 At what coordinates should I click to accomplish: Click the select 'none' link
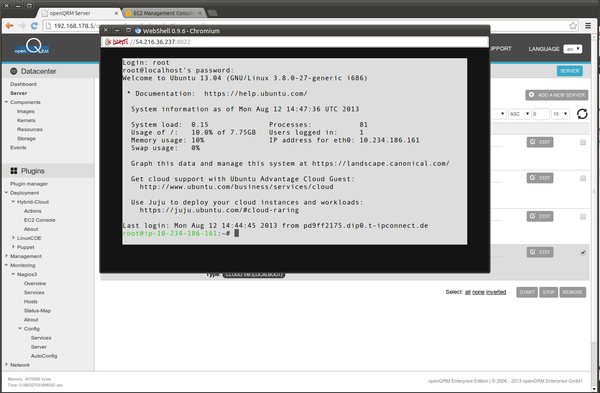pyautogui.click(x=478, y=292)
